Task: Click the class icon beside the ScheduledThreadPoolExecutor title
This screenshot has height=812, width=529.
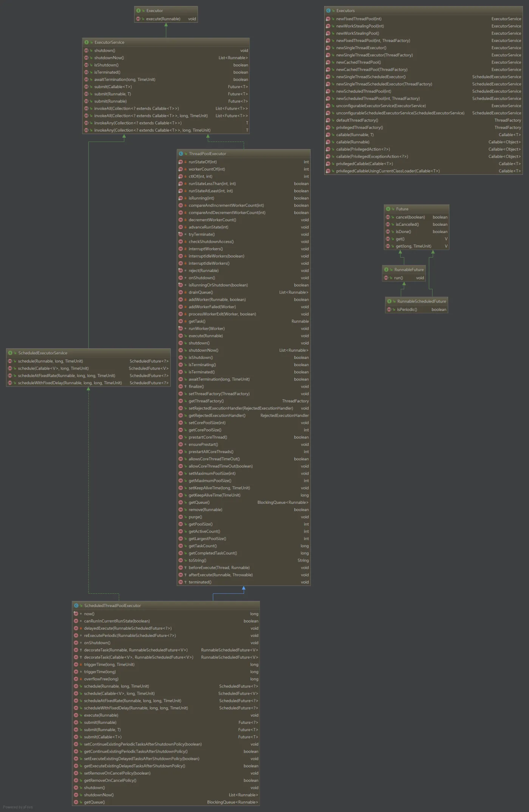Action: pyautogui.click(x=76, y=606)
